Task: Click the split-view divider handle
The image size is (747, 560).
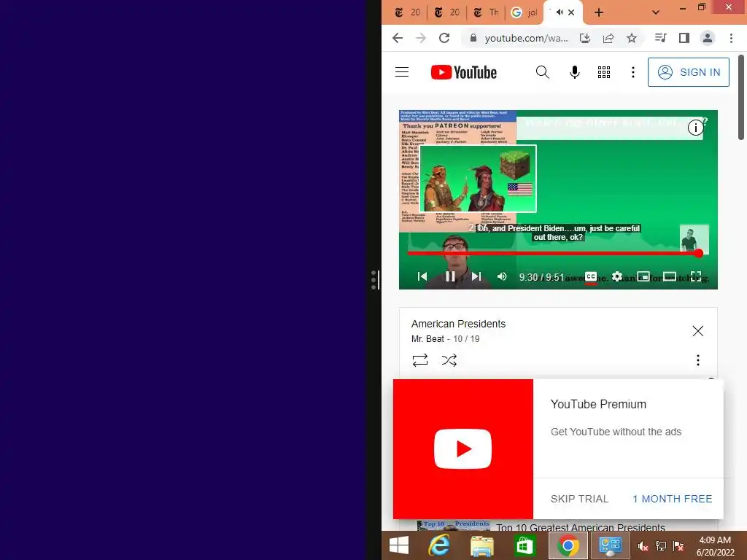Action: click(x=375, y=280)
